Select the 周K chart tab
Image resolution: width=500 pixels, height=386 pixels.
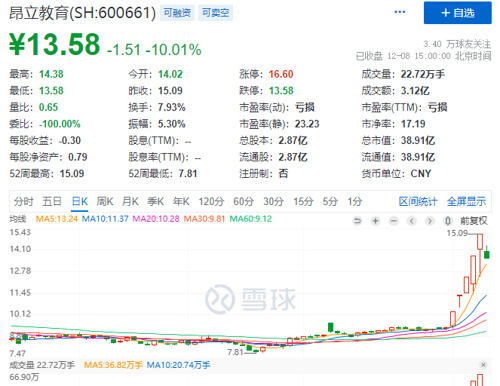[x=105, y=201]
